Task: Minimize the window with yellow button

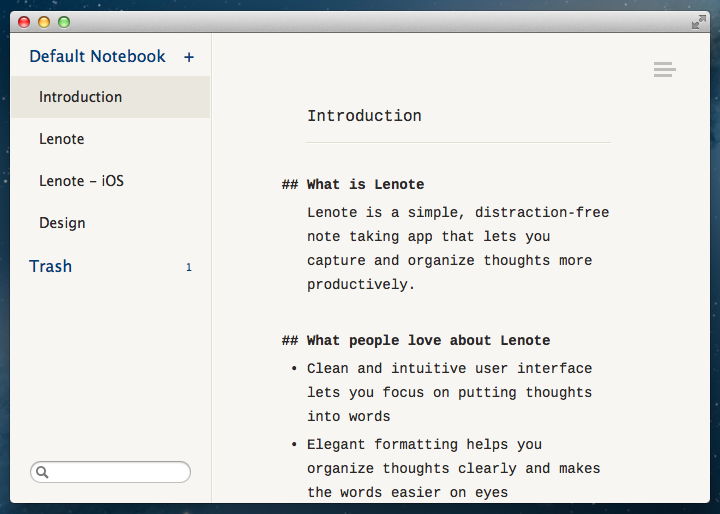Action: (44, 22)
